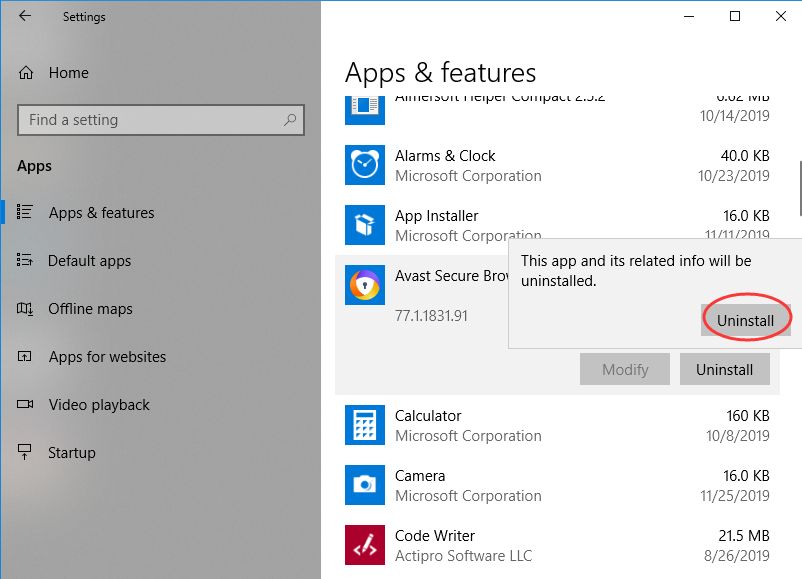
Task: Click the 8/26/2019 install date
Action: pos(737,555)
